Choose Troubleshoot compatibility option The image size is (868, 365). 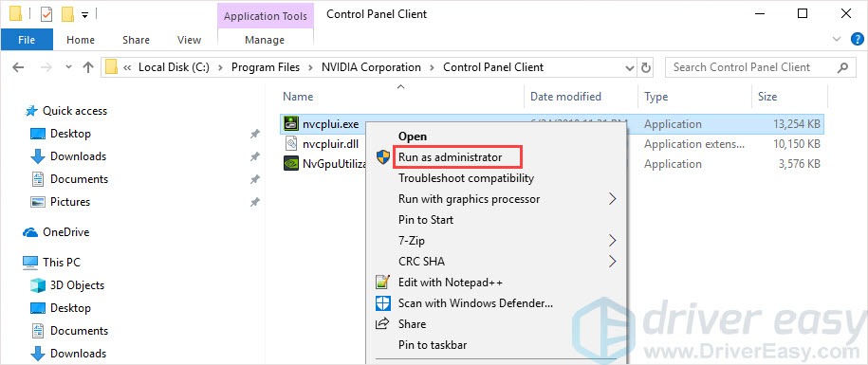[x=466, y=178]
